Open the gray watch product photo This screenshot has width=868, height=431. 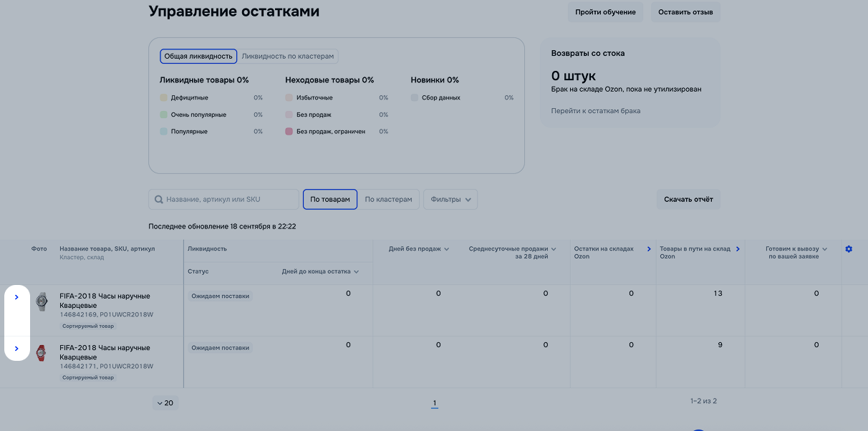42,301
